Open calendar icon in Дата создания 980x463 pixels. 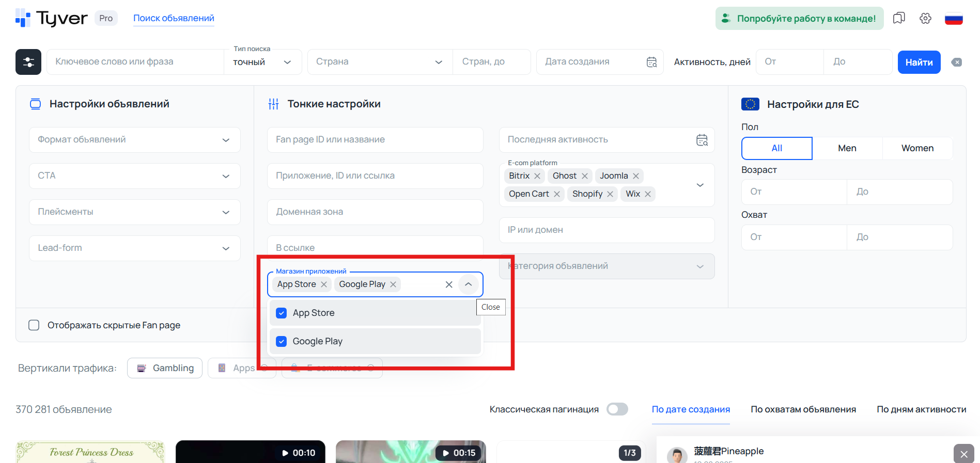(x=651, y=62)
